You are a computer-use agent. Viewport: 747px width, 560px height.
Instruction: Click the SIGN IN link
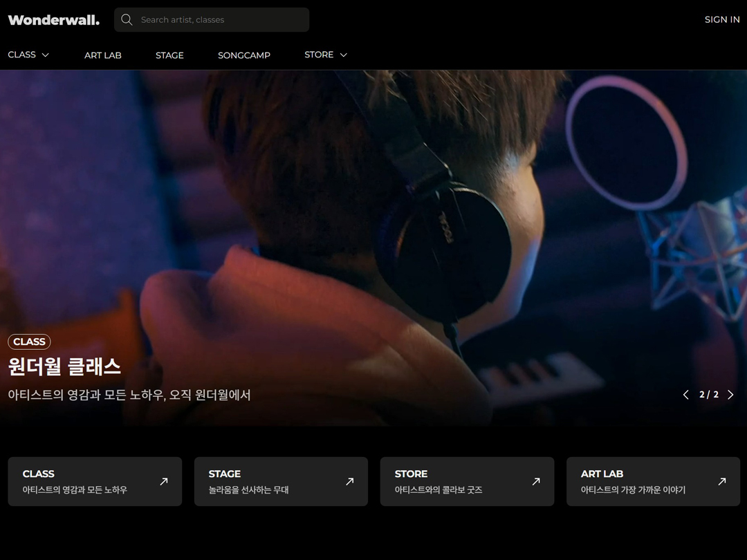pos(722,20)
